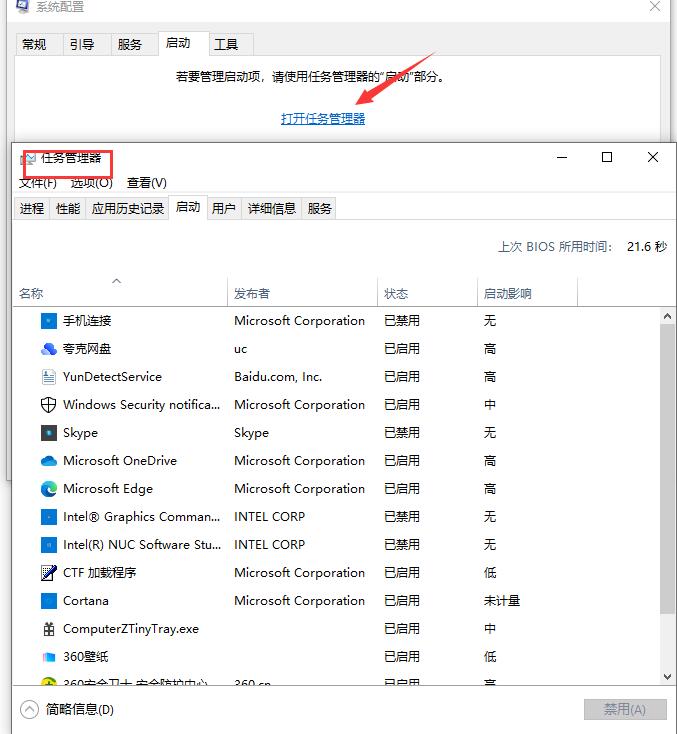The width and height of the screenshot is (677, 734).
Task: Click the Microsoft OneDrive cloud icon
Action: tap(49, 461)
